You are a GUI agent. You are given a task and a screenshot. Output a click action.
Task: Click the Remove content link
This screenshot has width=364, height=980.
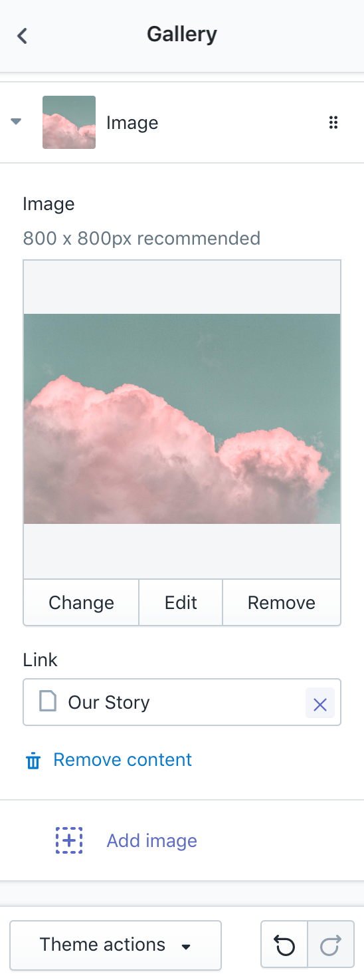tap(123, 760)
